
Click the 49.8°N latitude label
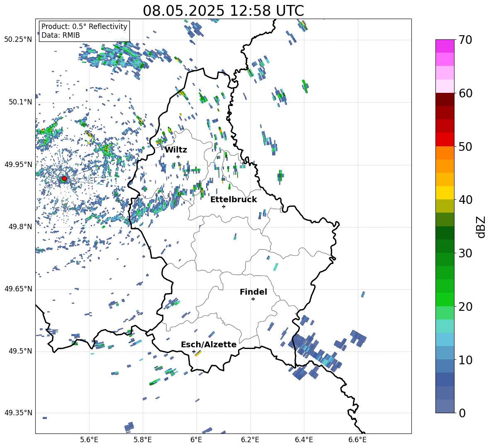[20, 227]
